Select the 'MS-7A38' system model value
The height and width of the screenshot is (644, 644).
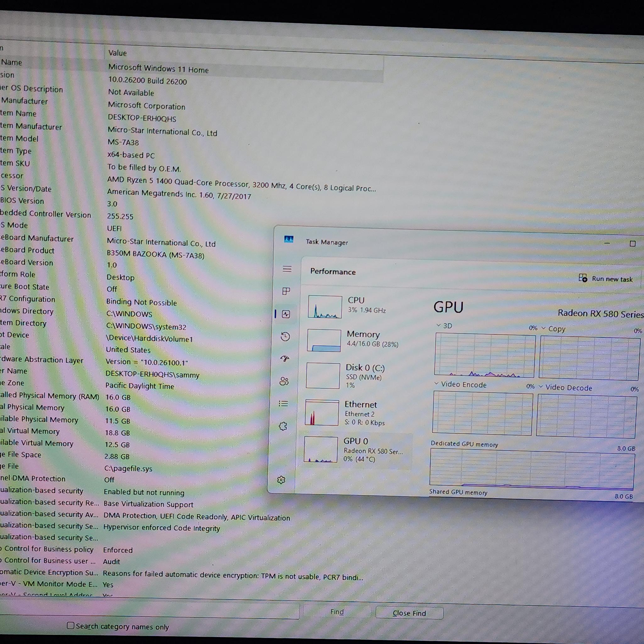coord(123,142)
